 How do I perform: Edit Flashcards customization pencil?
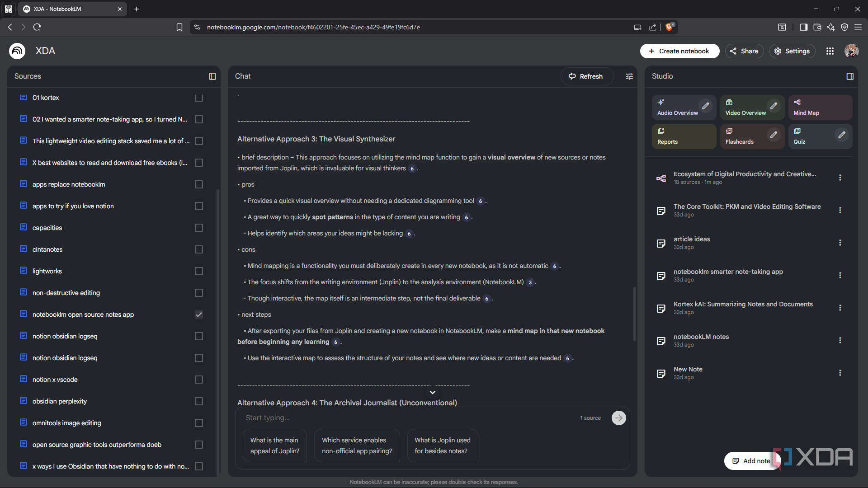[x=774, y=135]
